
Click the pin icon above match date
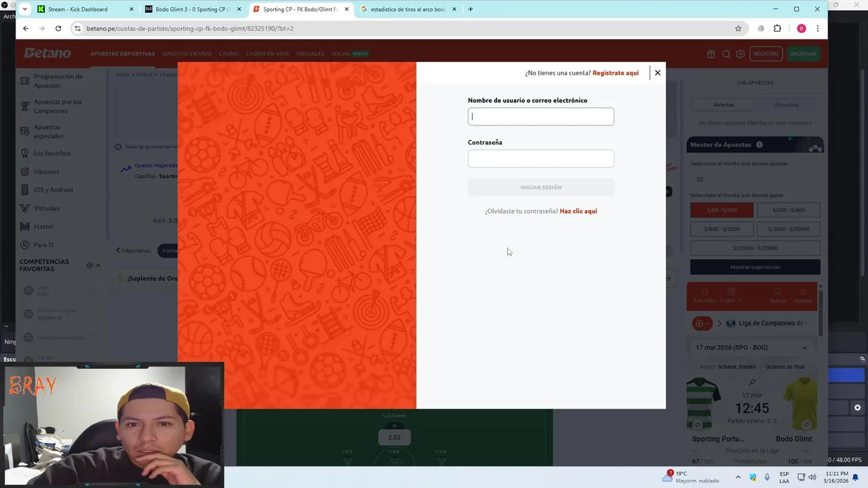click(751, 382)
